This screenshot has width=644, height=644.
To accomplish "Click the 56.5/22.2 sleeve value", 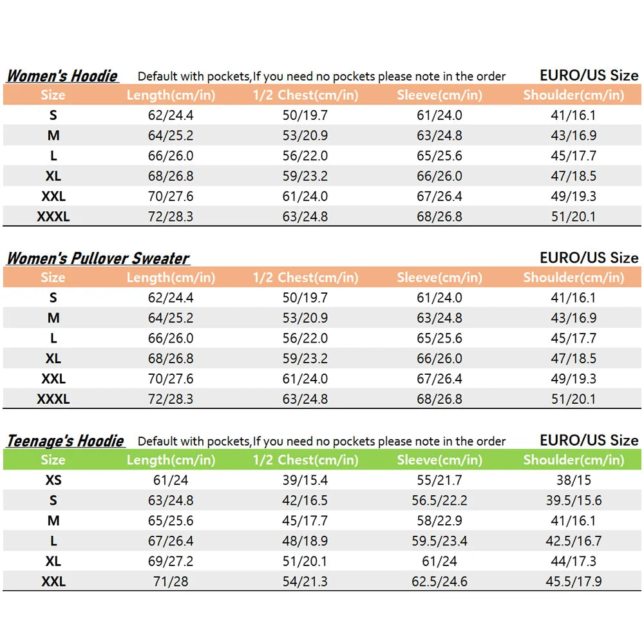I will (x=439, y=500).
